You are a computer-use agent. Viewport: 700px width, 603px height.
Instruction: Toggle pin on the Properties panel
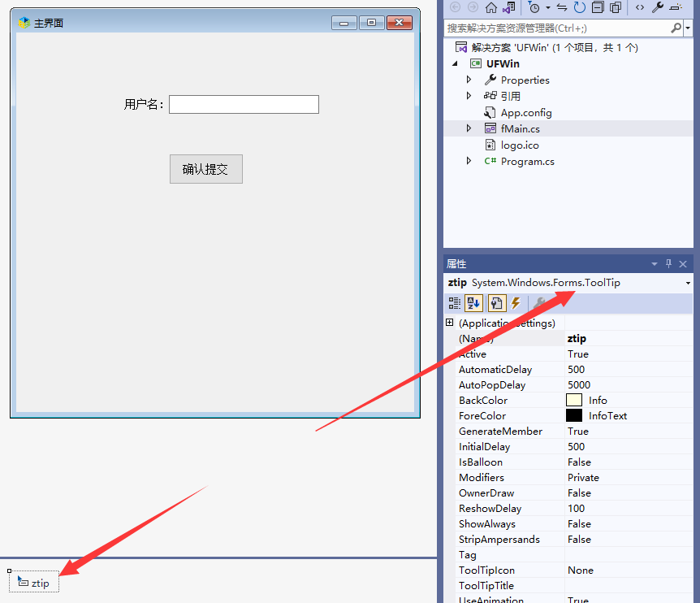[669, 264]
